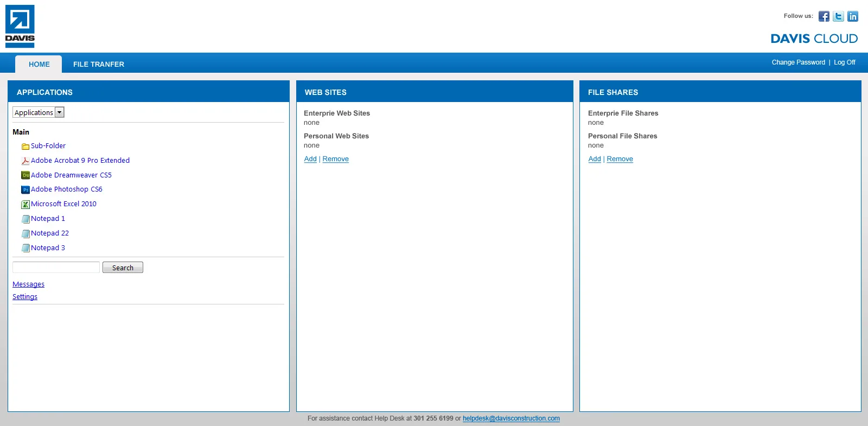
Task: Launch Microsoft Excel 2010
Action: [x=63, y=204]
